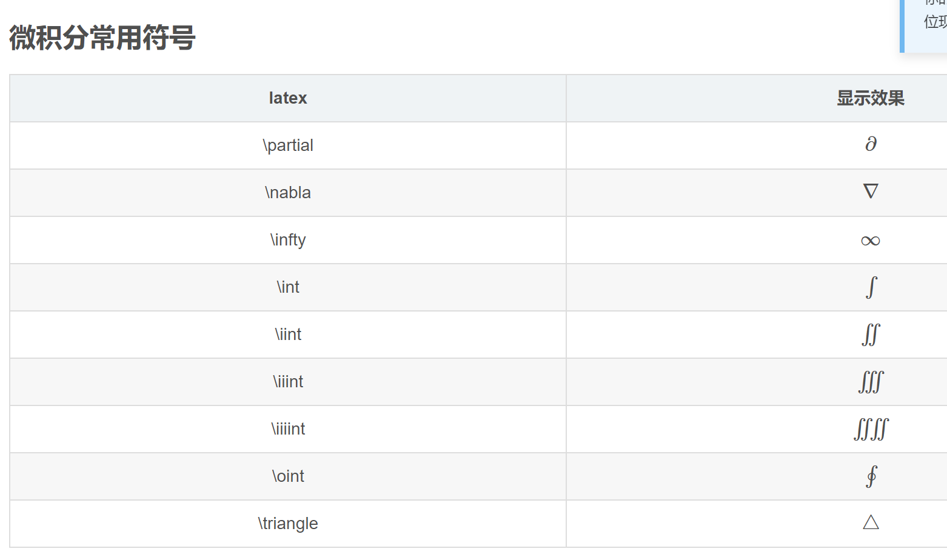Click the single integral ∫ symbol

coord(871,287)
